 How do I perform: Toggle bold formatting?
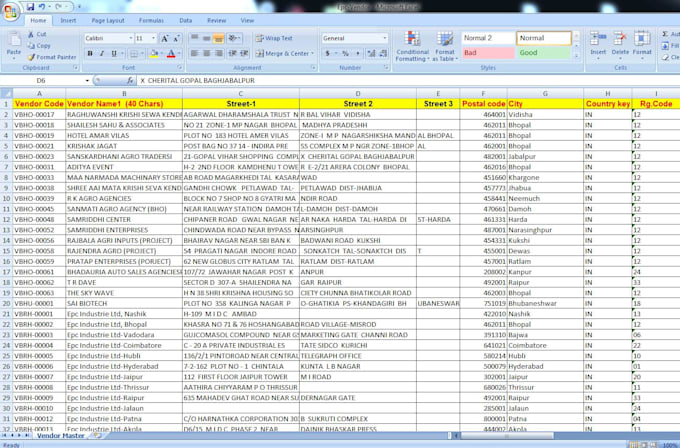click(x=88, y=54)
